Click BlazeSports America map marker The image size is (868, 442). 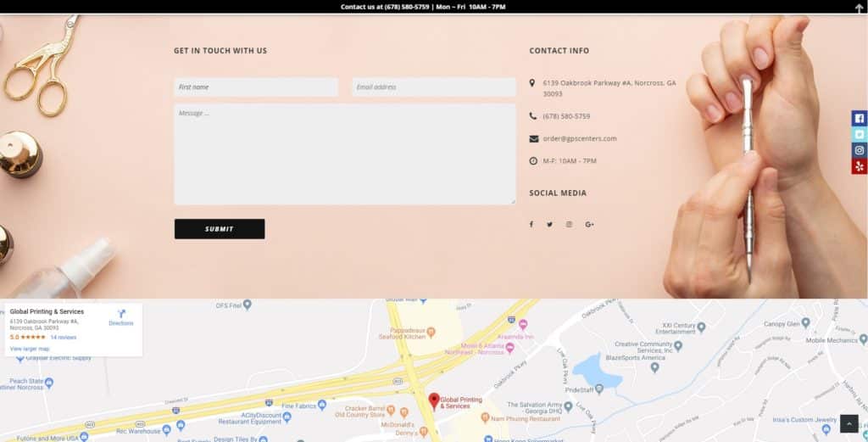coord(655,367)
